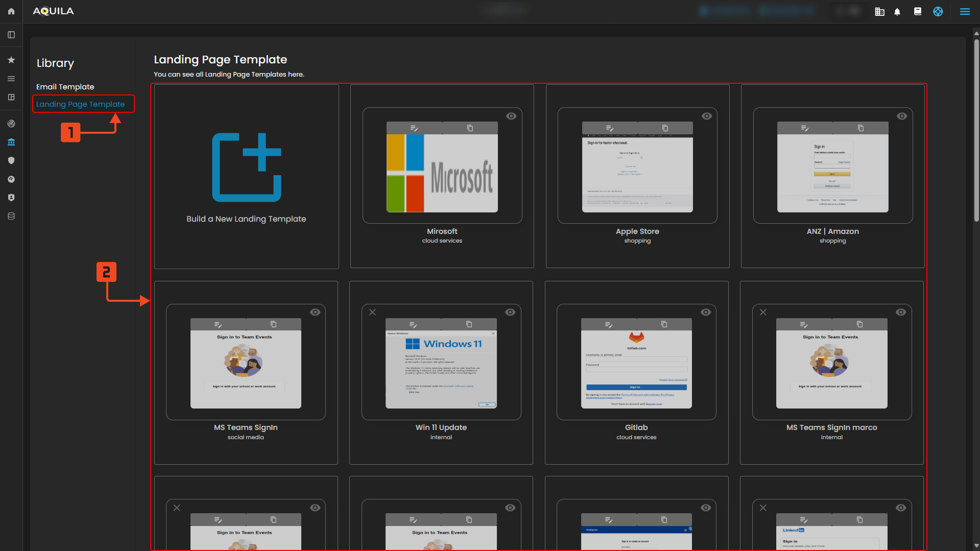Expand the three-line list icon in sidebar
The width and height of the screenshot is (980, 551).
11,79
